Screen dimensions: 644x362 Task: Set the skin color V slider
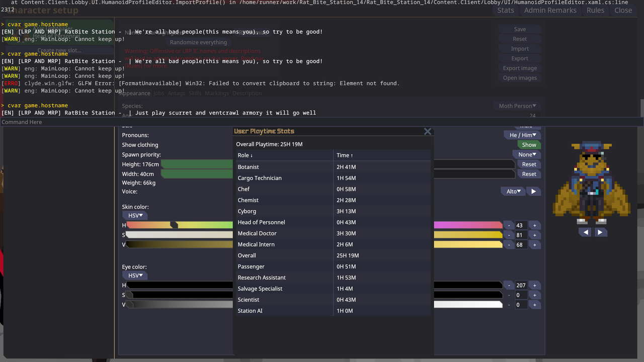(314, 245)
